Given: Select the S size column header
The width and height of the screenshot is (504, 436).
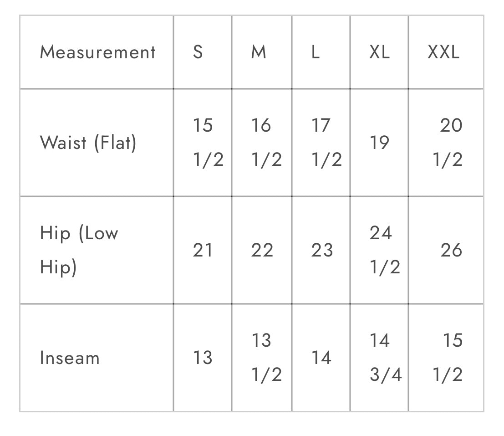Looking at the screenshot, I should coord(198,52).
